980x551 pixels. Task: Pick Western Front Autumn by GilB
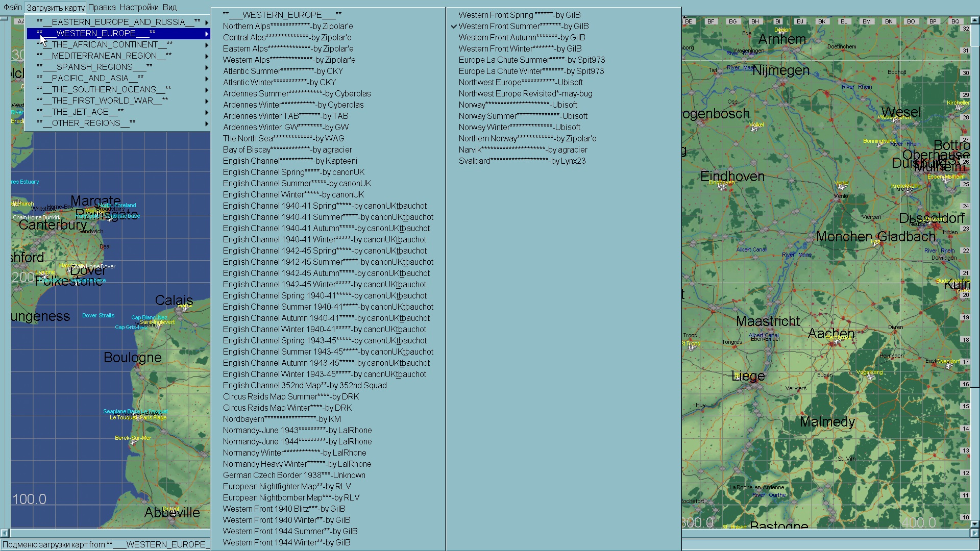522,37
